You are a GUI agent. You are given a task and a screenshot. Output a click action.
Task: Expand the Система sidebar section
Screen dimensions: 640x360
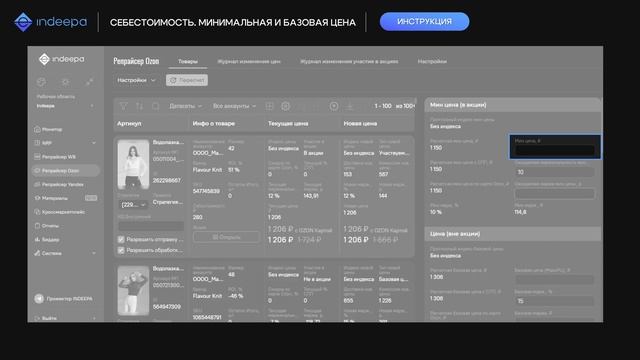tap(65, 253)
